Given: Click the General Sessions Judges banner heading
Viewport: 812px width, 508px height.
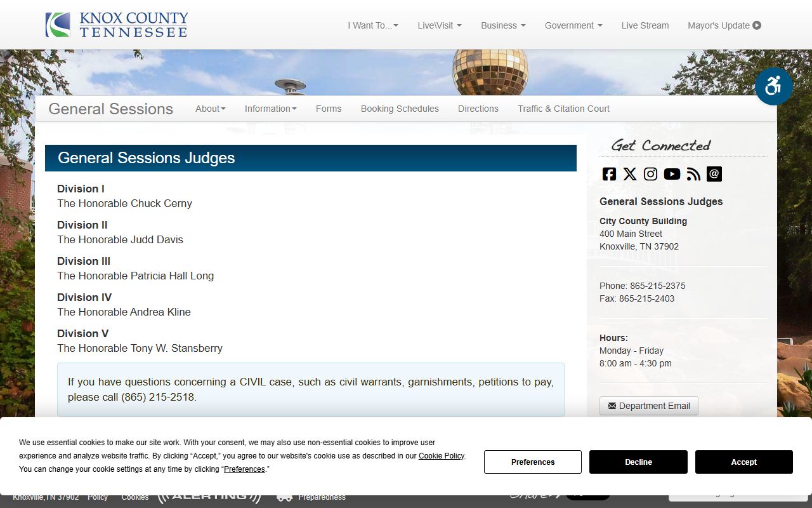Looking at the screenshot, I should (311, 158).
